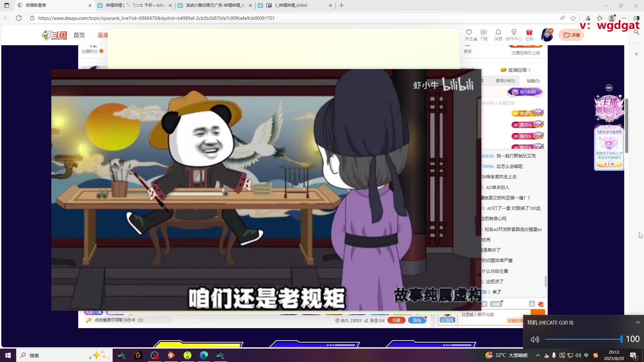Open the Windows Start menu
Viewport: 644px width, 362px height.
point(8,355)
